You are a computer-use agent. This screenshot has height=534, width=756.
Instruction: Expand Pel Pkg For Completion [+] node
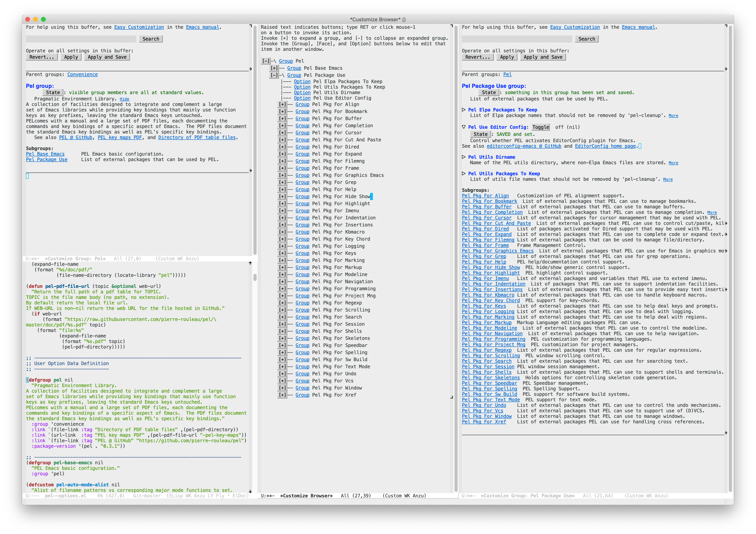pyautogui.click(x=282, y=126)
